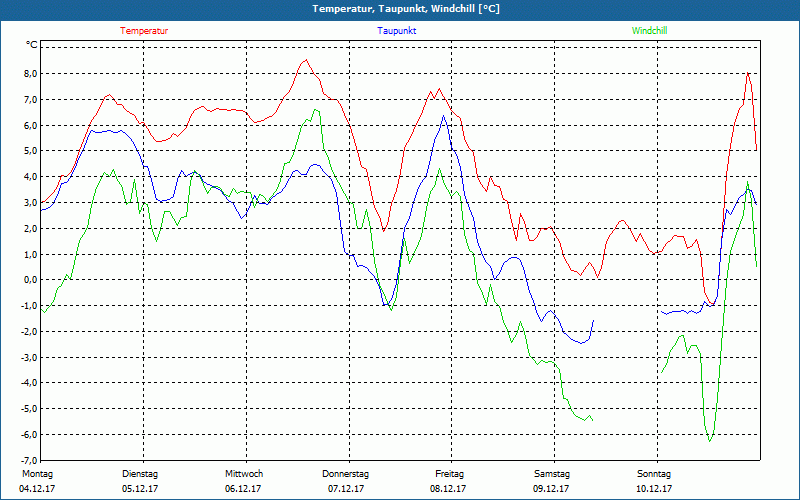Click the date 07.12.17
Screen dimensions: 800x500
click(346, 489)
